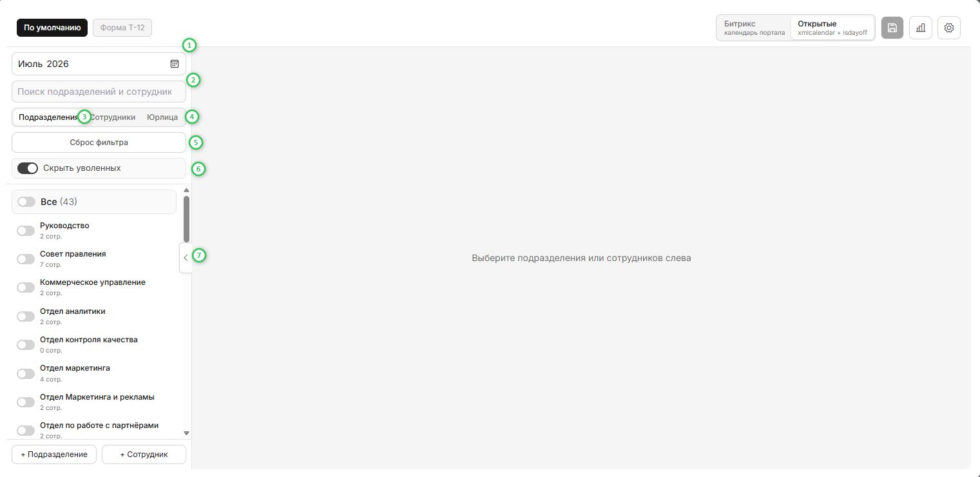Click the '0 сотр.' employee count
Screen dimensions: 980x477
tap(51, 351)
